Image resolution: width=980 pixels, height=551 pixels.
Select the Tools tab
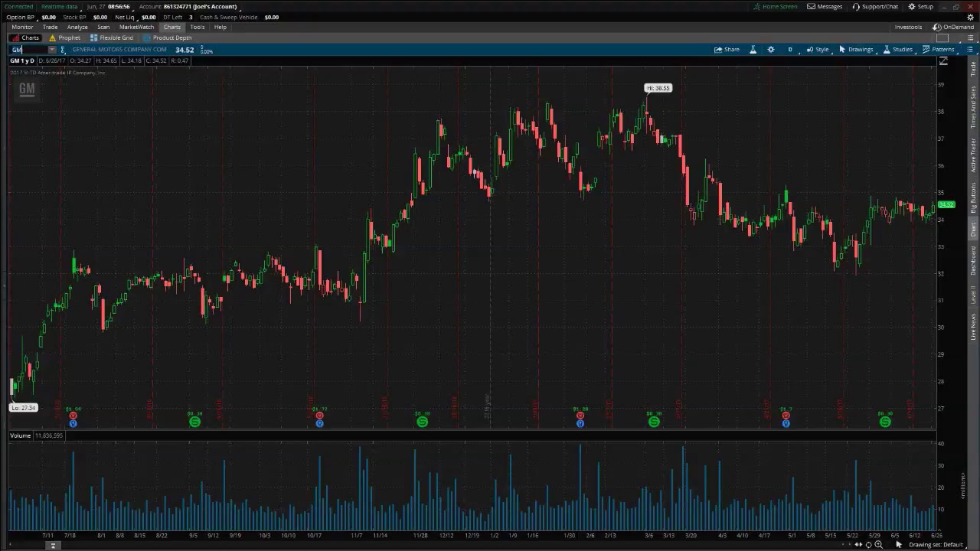click(x=197, y=27)
